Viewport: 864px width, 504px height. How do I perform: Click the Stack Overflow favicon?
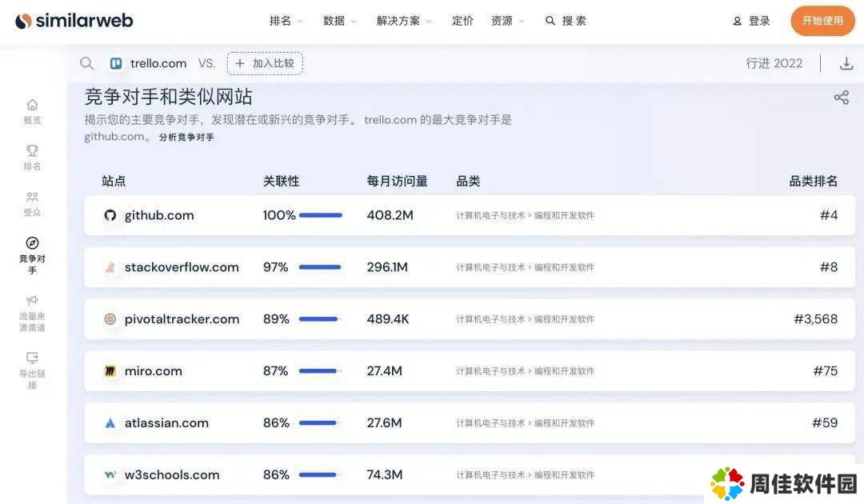coord(110,267)
